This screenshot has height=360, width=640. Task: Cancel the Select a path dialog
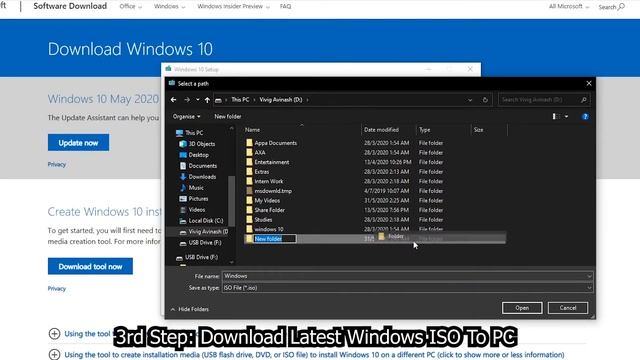(x=568, y=308)
